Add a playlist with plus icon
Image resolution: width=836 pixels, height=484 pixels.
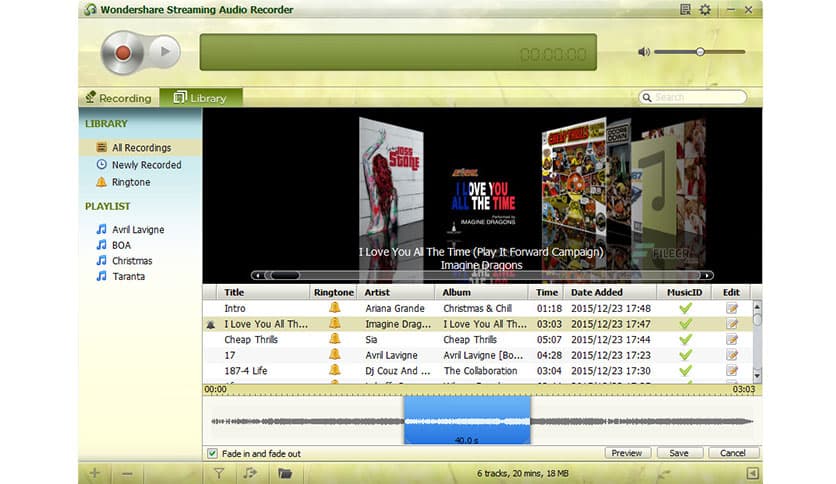click(94, 473)
